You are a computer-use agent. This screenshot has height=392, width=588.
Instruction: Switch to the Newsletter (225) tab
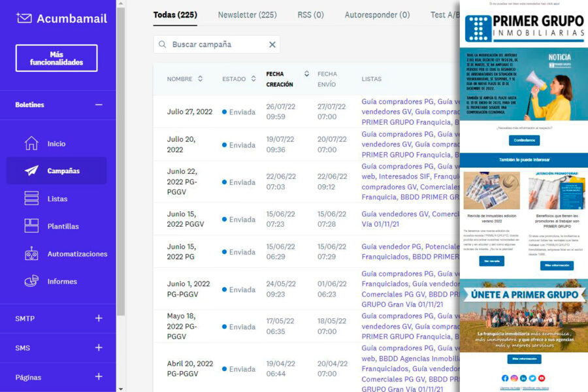(x=247, y=14)
